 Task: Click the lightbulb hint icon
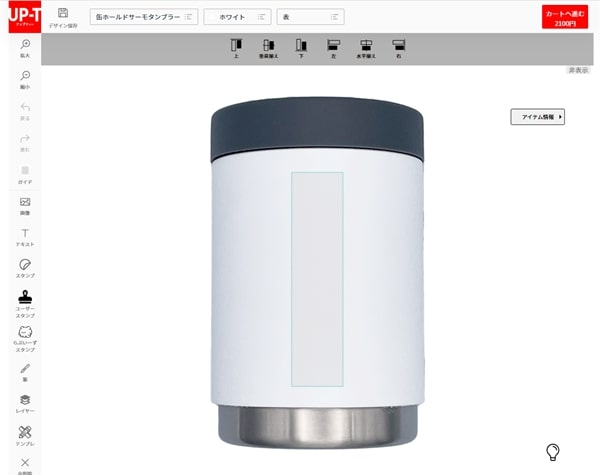coord(551,451)
